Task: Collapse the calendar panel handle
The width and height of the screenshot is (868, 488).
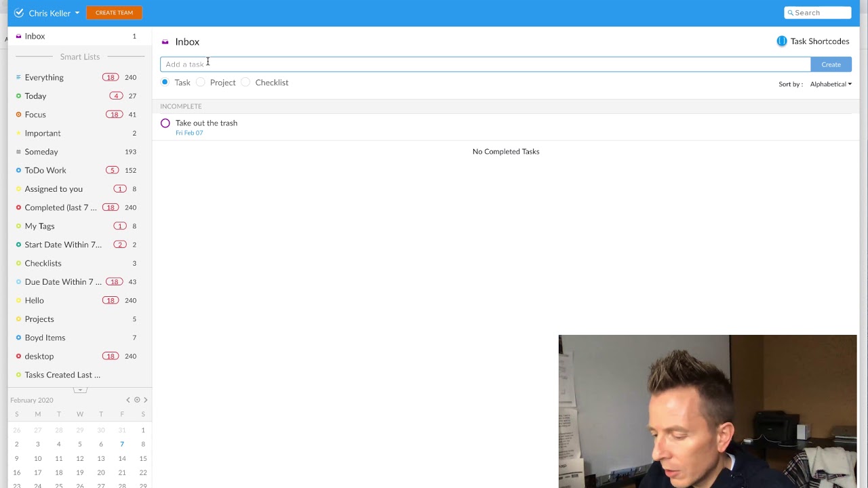Action: coord(80,390)
